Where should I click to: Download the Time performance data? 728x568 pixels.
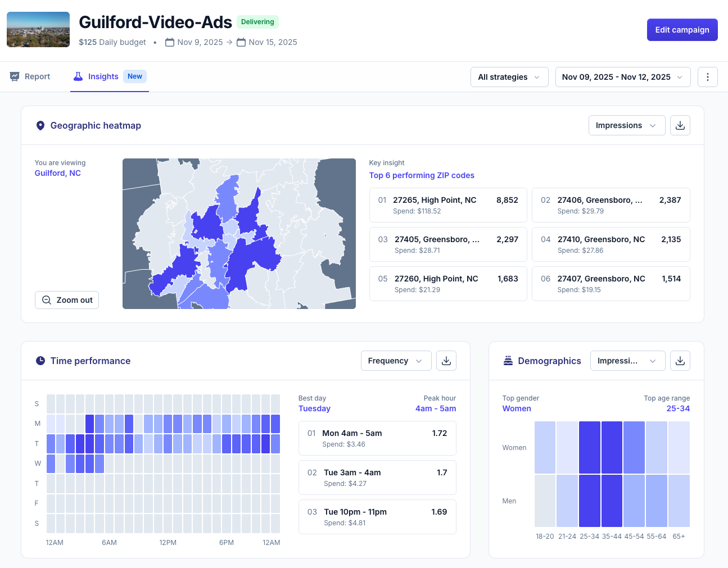click(446, 361)
